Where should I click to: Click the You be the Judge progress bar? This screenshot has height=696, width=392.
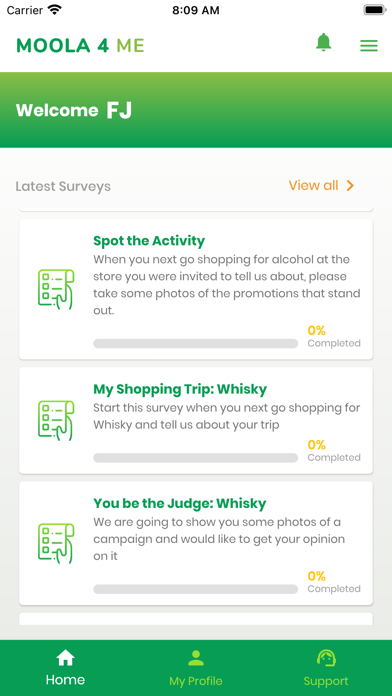coord(195,589)
